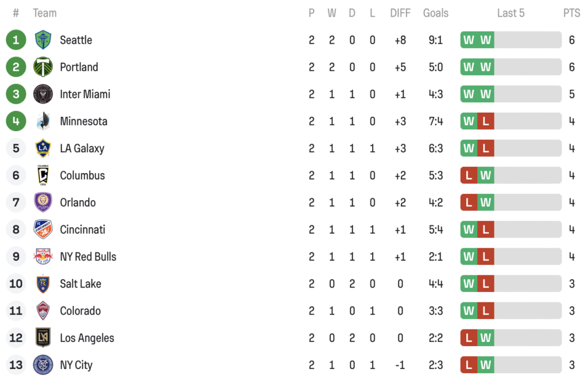Click the Seattle Sounders crest icon
588x380 pixels.
[x=42, y=40]
